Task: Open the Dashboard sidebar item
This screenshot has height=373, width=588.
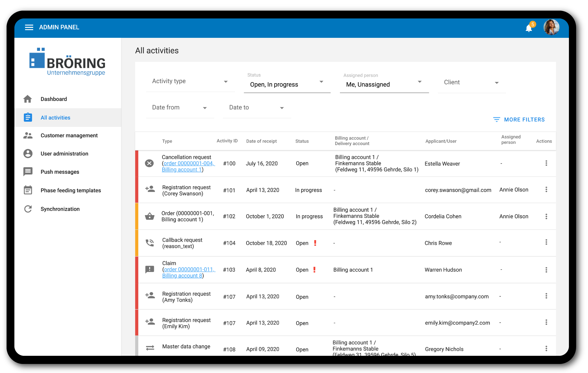Action: point(53,99)
